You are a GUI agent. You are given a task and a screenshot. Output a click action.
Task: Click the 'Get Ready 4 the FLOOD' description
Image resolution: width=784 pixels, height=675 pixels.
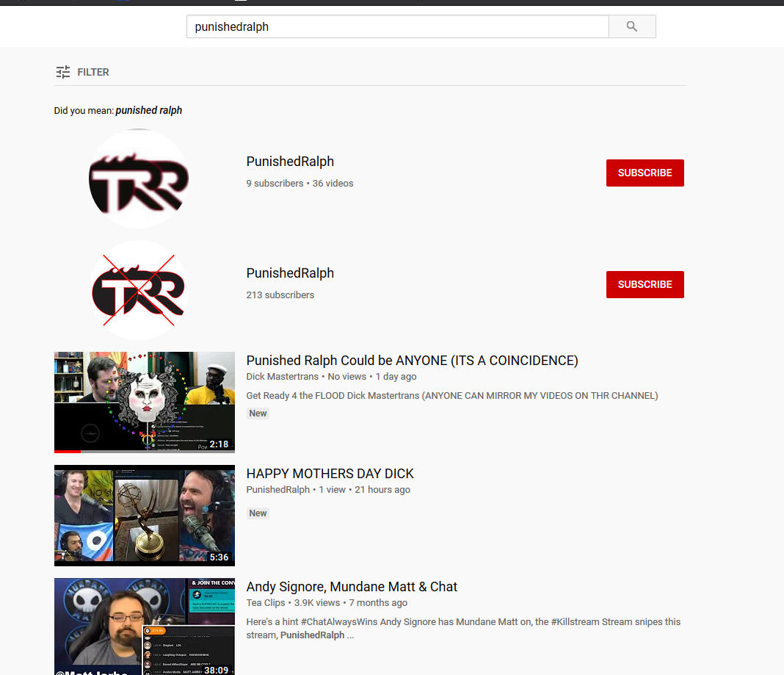coord(452,395)
